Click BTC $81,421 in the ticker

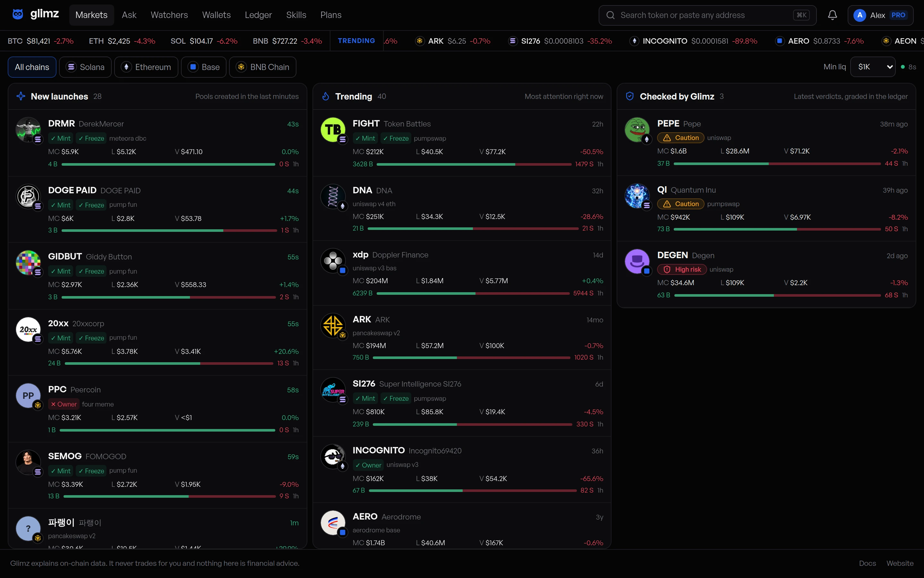40,41
